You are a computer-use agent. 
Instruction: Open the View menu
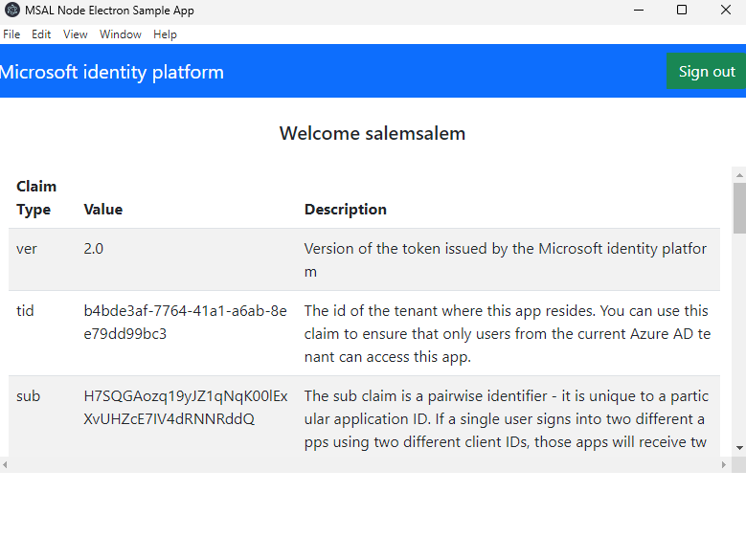(x=75, y=34)
